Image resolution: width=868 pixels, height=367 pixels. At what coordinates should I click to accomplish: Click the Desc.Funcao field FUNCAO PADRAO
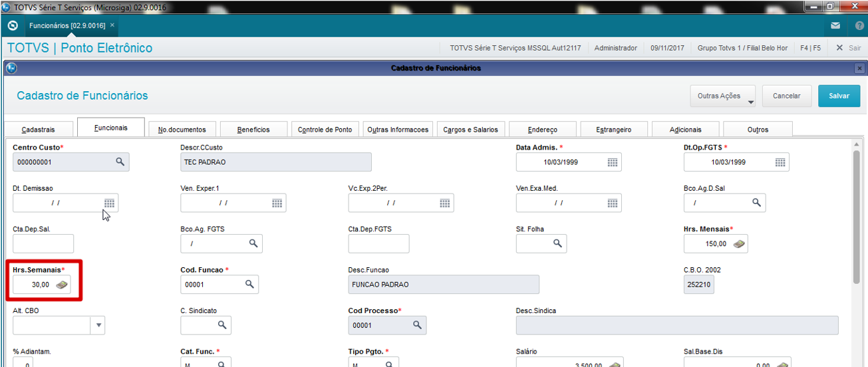click(x=444, y=285)
